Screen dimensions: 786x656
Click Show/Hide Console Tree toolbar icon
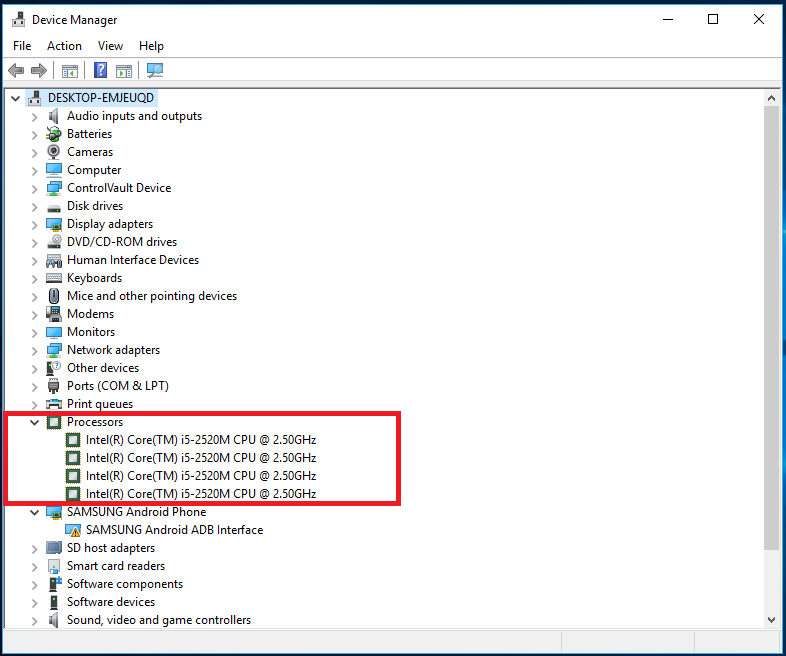pyautogui.click(x=70, y=71)
